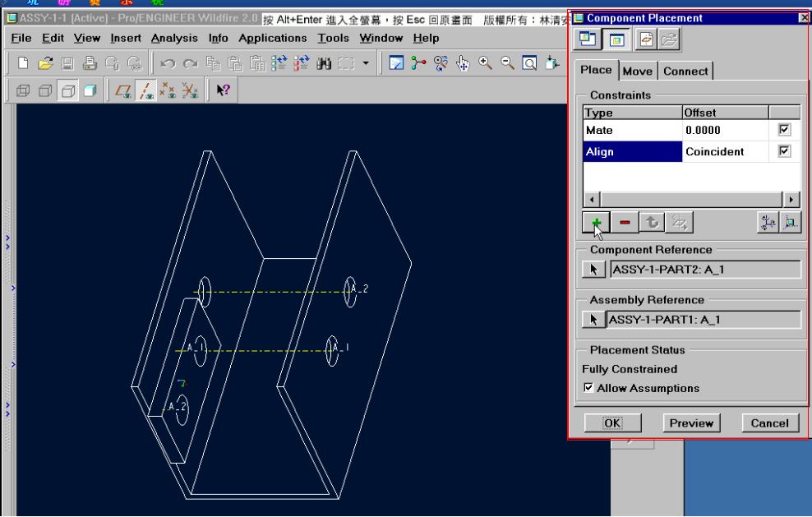Click the Zoom In magnifier icon
Viewport: 812px width, 517px height.
point(485,63)
